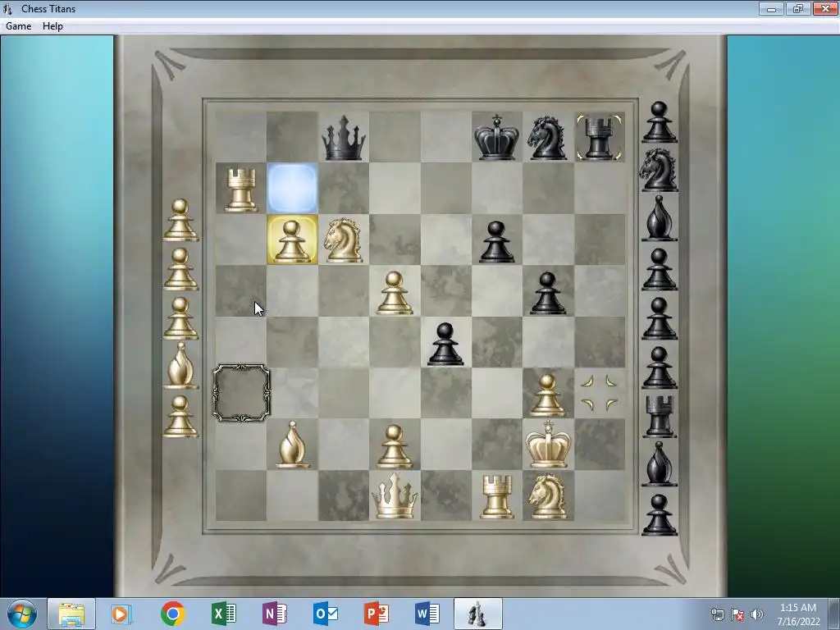Select the white knight next to the highlighted pawn
The width and height of the screenshot is (840, 630).
coord(344,240)
